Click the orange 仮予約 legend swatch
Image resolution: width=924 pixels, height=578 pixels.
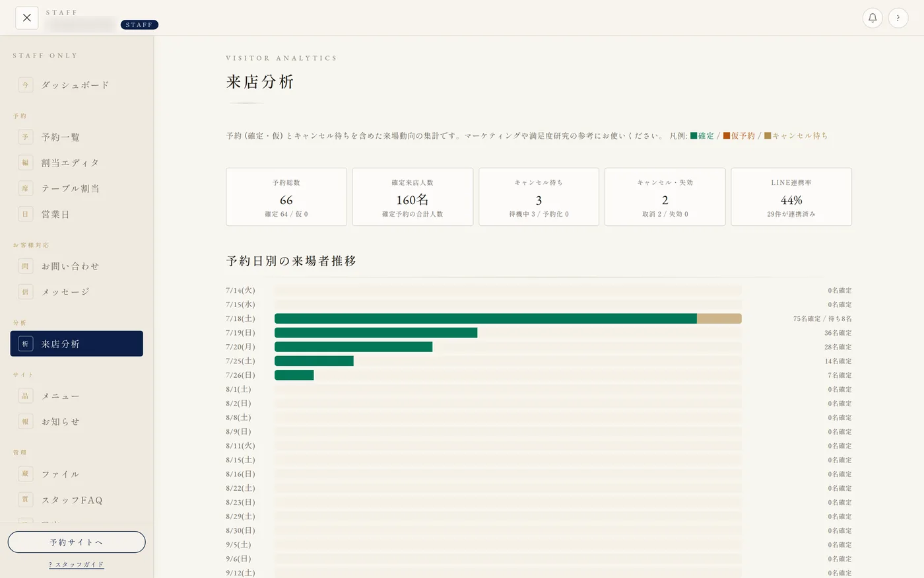(727, 136)
